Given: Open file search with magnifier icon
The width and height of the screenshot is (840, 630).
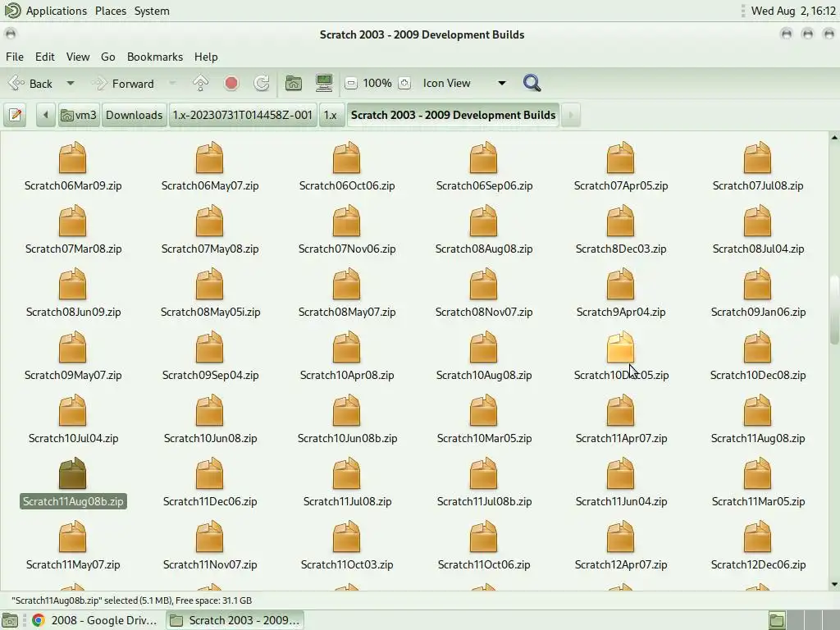Looking at the screenshot, I should [x=532, y=83].
